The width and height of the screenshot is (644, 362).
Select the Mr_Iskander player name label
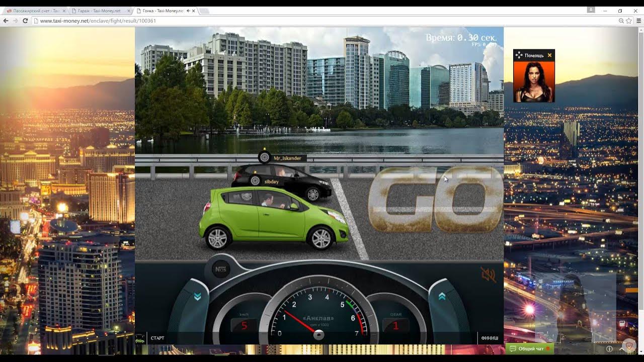287,158
